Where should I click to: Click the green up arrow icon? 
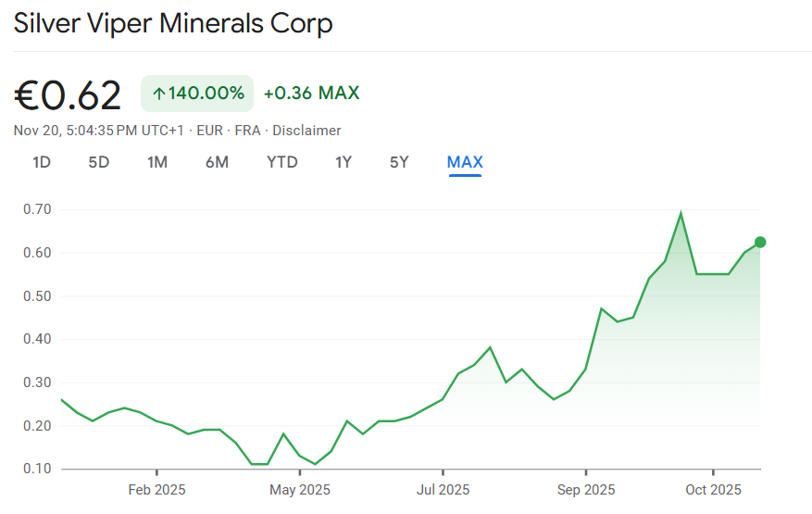point(158,94)
